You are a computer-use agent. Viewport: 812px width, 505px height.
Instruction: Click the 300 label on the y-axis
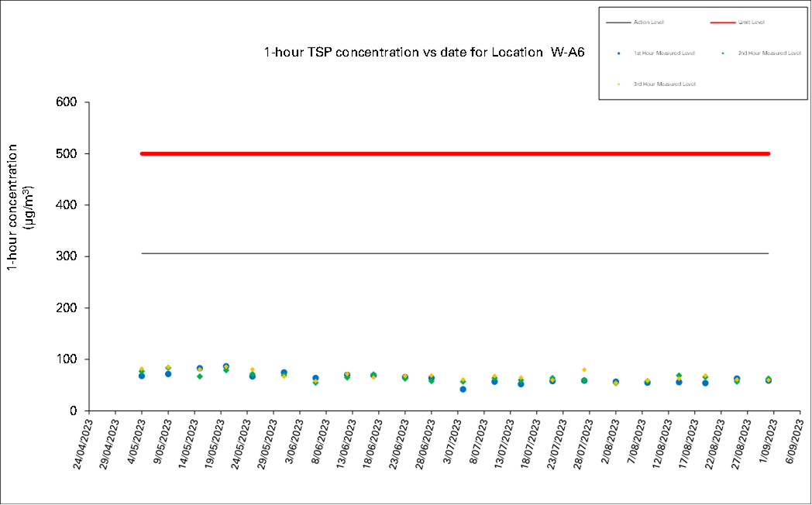click(x=70, y=256)
